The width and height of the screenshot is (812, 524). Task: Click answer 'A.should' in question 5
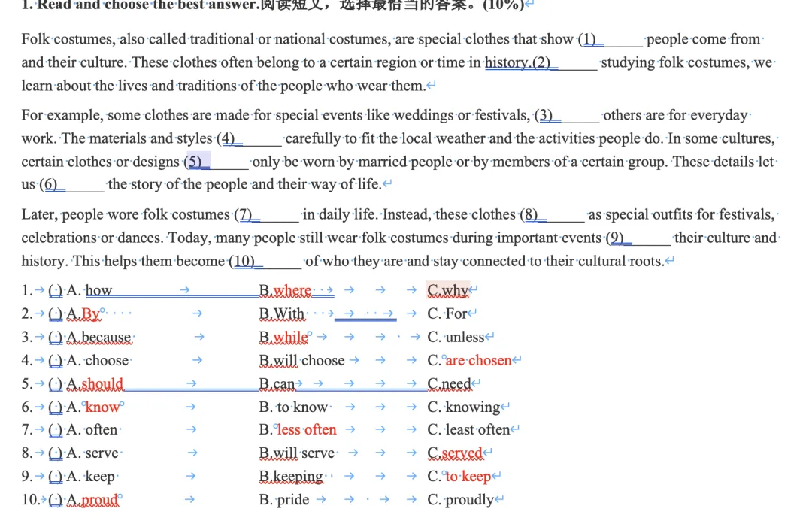pyautogui.click(x=95, y=383)
